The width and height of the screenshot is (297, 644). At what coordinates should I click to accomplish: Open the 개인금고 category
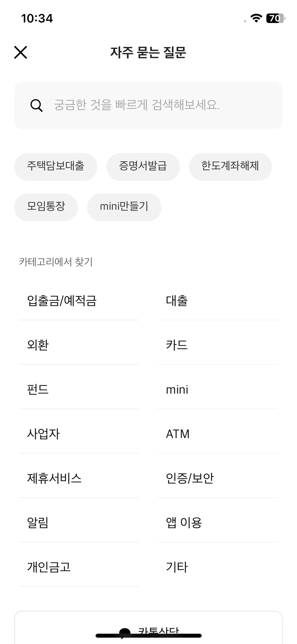pos(79,567)
